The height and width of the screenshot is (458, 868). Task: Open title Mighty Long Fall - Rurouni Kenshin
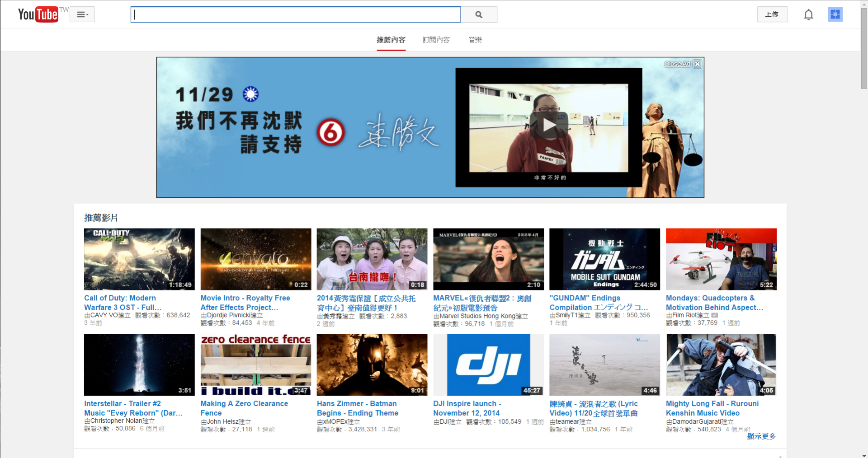[712, 408]
